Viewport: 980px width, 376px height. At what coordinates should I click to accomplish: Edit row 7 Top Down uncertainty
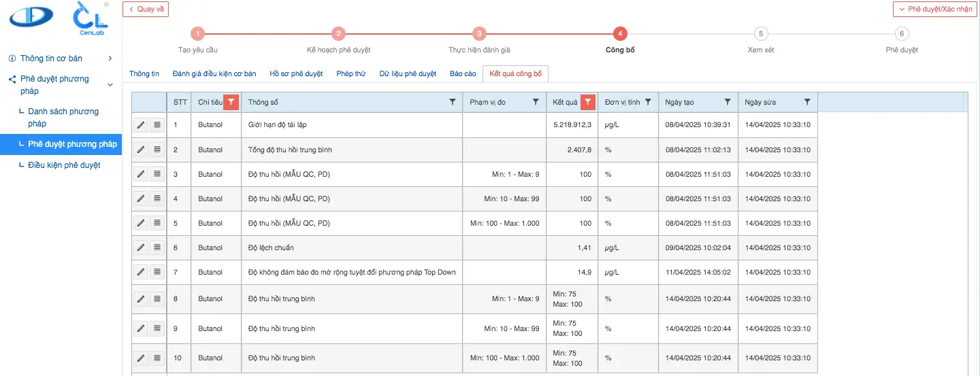point(141,272)
